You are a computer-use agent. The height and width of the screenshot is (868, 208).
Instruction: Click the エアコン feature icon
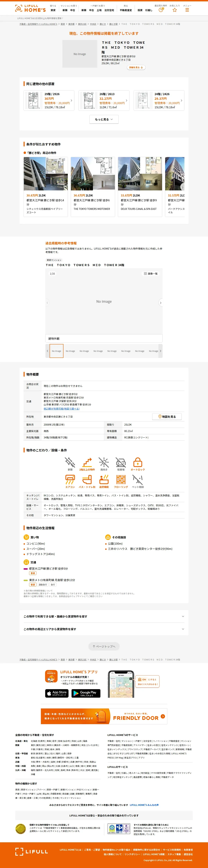(70, 480)
